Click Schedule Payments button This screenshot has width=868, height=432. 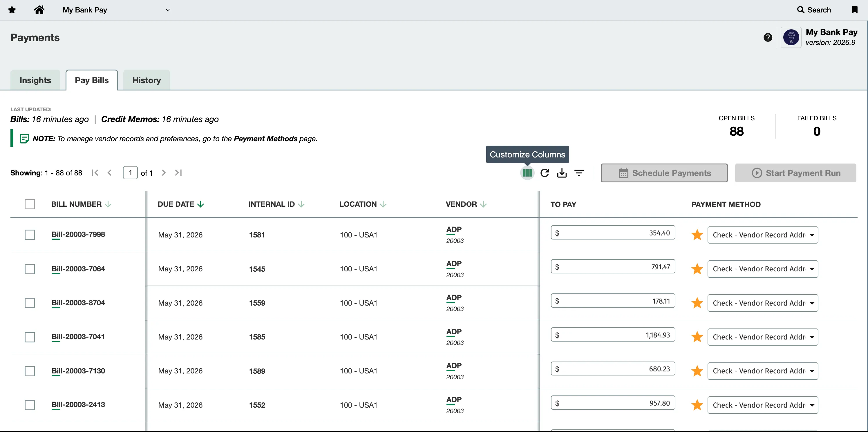pyautogui.click(x=664, y=173)
